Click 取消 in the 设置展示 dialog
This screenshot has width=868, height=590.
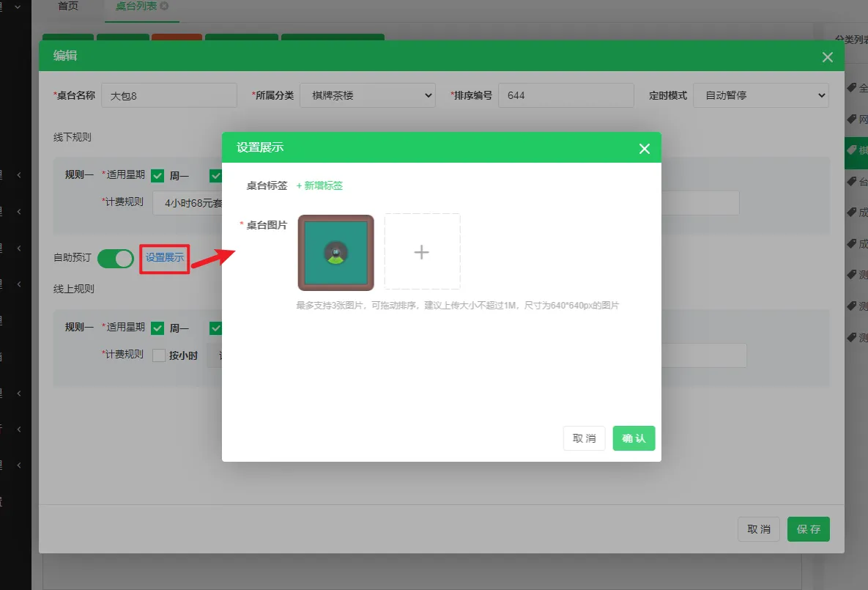pyautogui.click(x=584, y=438)
